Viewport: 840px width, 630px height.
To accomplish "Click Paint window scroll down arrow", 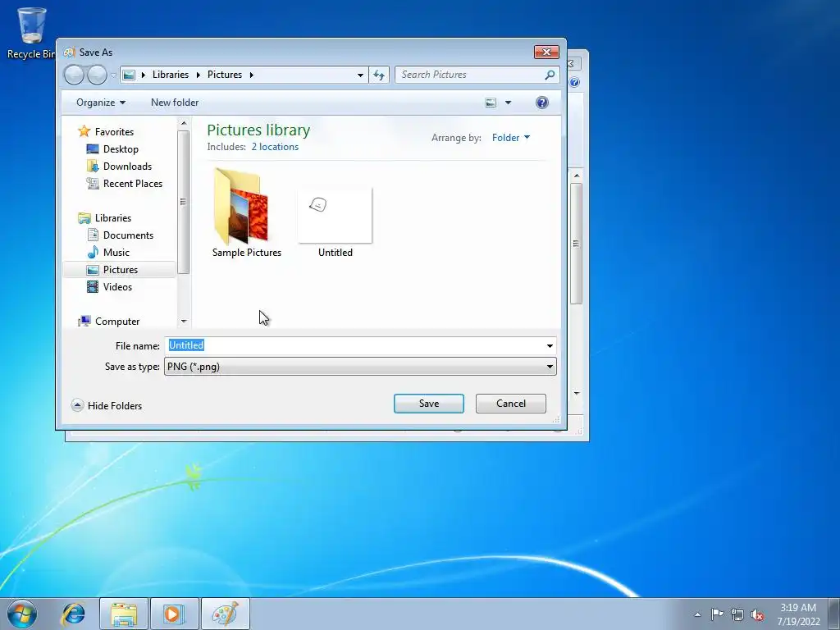I will point(577,393).
